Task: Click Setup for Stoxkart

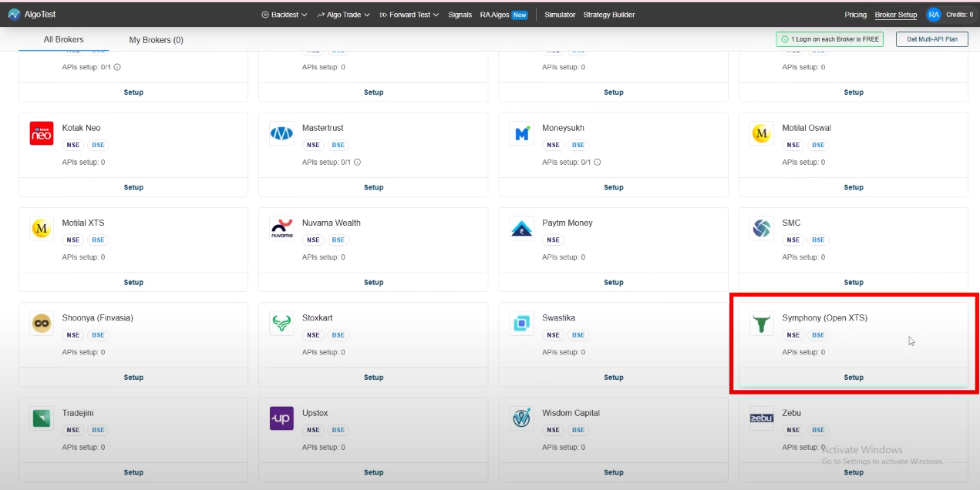Action: coord(373,378)
